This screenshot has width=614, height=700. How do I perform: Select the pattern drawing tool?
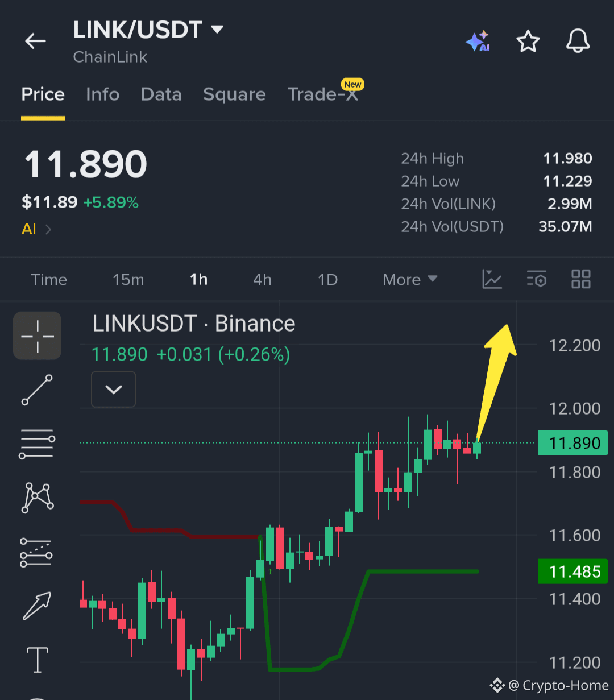(38, 498)
